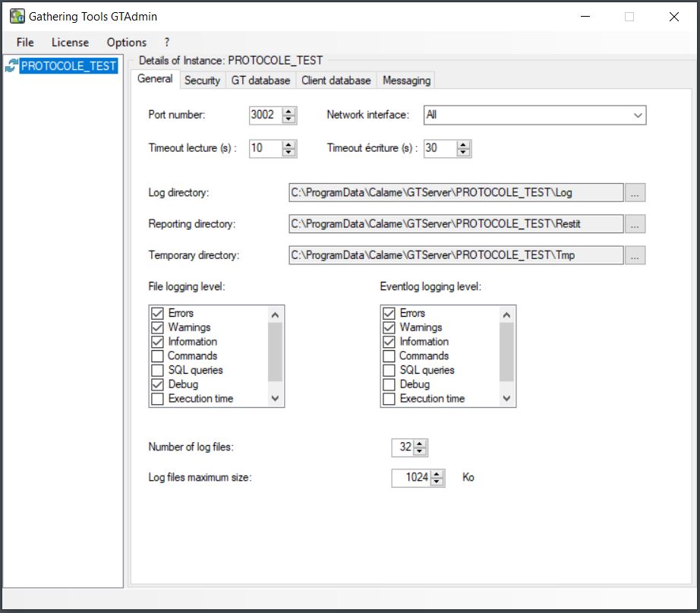Check SQL queries in File logging level

point(157,371)
